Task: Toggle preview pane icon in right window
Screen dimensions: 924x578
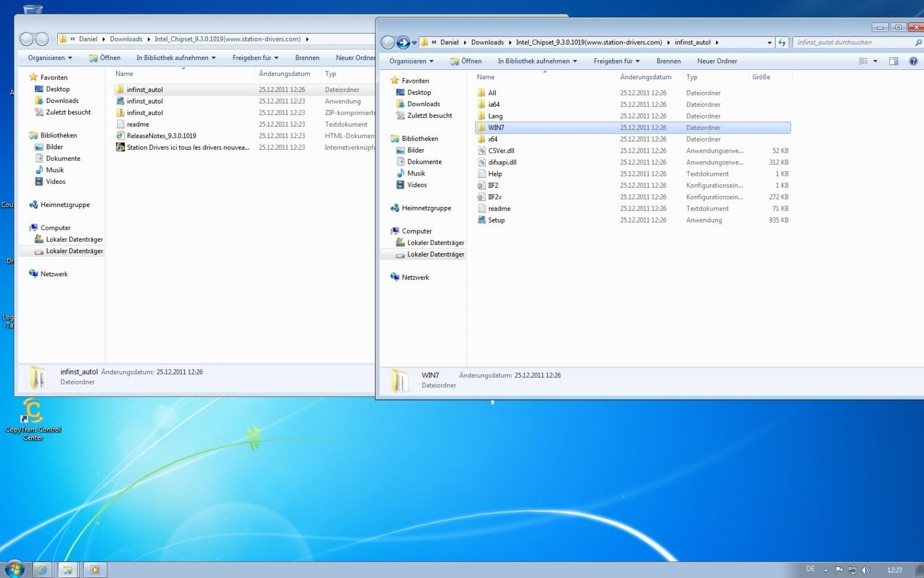Action: [893, 61]
